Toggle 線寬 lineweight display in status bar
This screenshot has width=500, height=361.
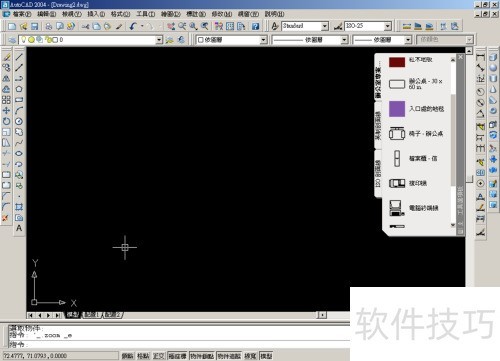tap(250, 356)
